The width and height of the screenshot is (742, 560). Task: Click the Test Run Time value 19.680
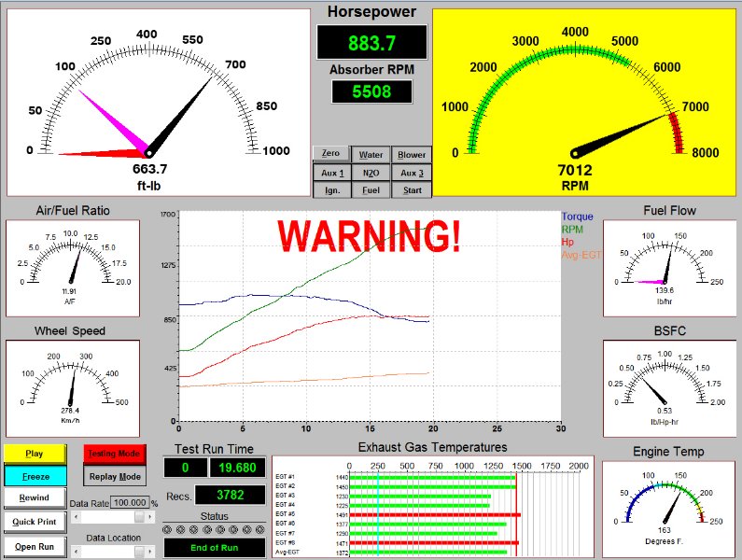tap(238, 468)
